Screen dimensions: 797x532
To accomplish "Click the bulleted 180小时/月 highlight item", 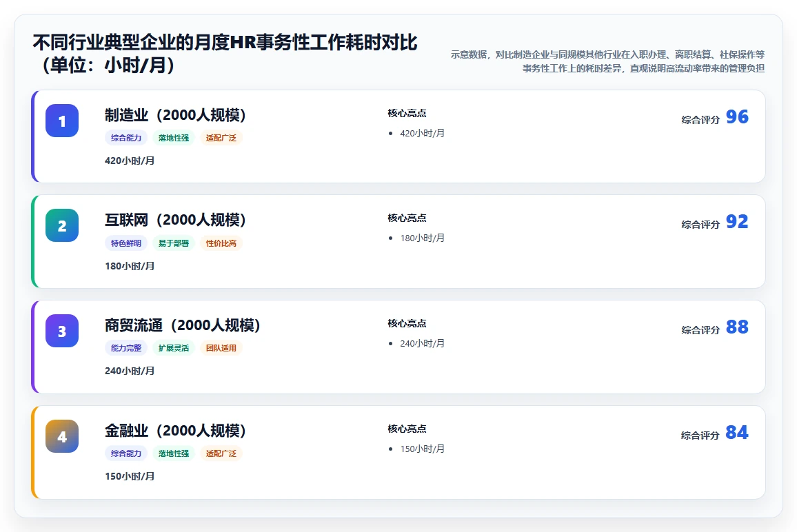I will tap(422, 238).
